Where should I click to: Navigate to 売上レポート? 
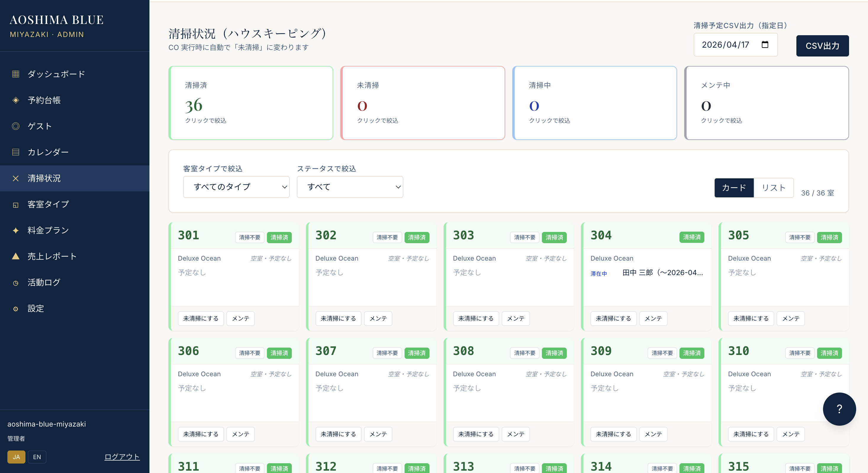[x=75, y=256]
